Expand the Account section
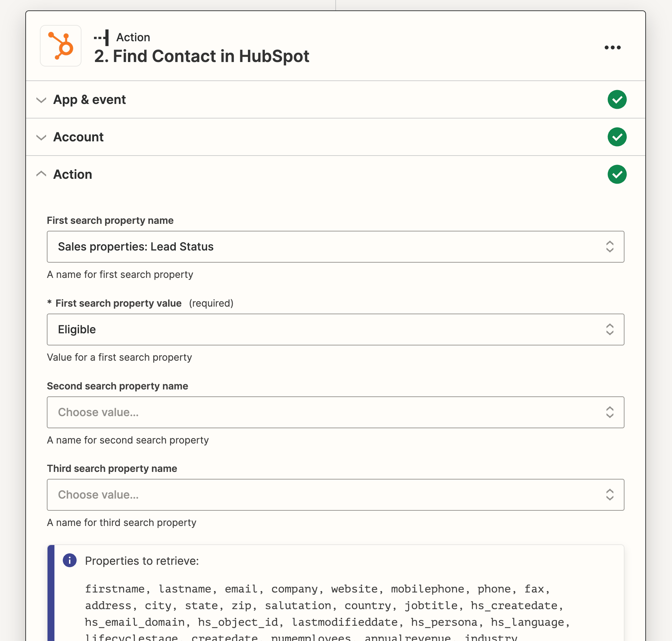 [41, 138]
